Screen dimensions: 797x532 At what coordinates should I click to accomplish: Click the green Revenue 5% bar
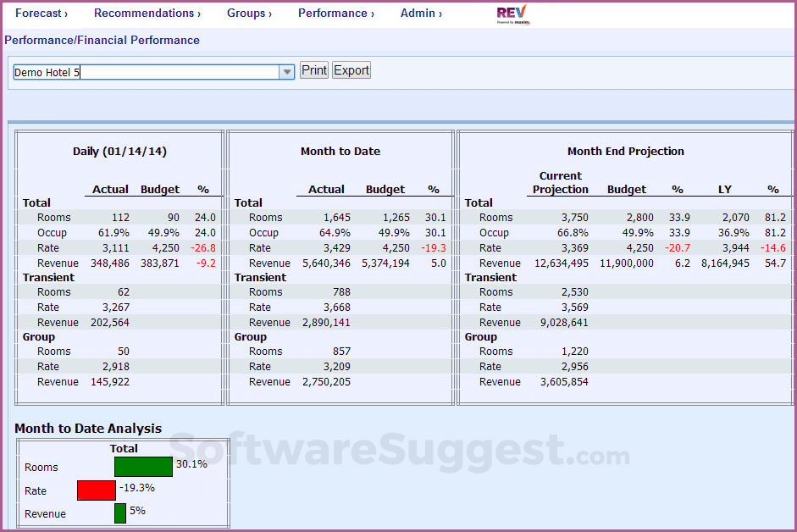[120, 513]
